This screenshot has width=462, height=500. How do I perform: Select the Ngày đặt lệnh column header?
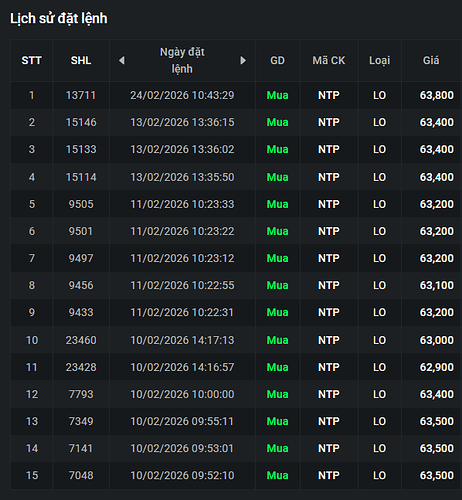(182, 60)
